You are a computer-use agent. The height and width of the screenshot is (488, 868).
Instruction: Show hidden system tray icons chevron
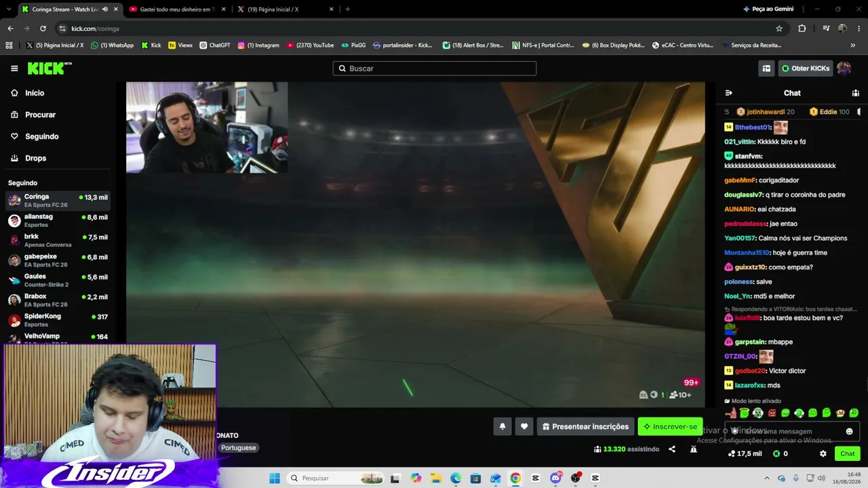pyautogui.click(x=766, y=479)
